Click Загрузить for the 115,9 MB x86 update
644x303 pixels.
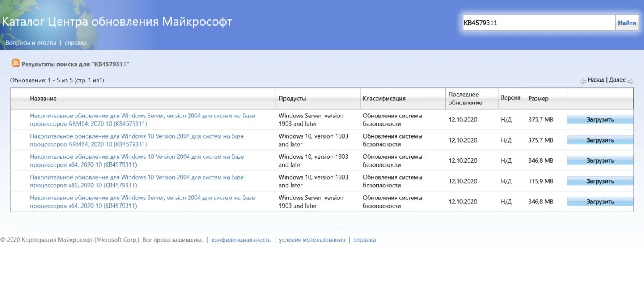600,181
